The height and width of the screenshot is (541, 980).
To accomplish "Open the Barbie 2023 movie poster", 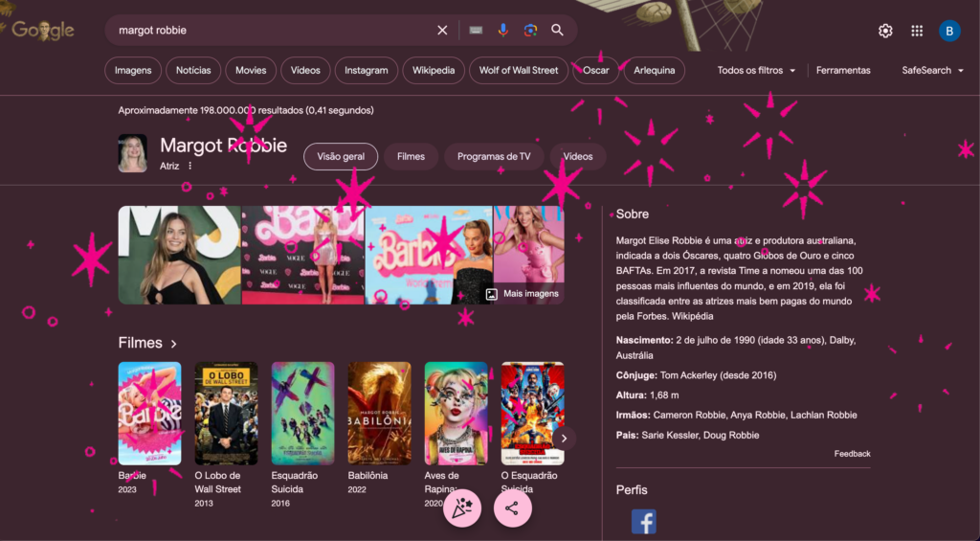I will click(x=149, y=414).
